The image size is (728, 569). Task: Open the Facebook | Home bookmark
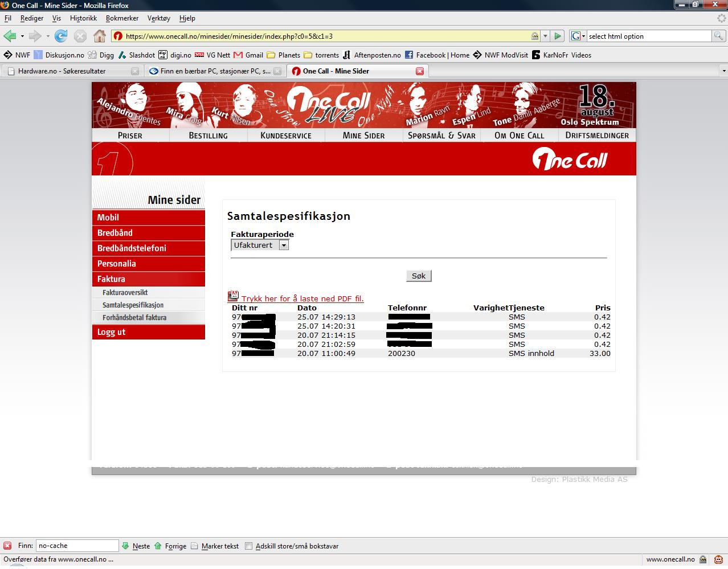coord(437,55)
